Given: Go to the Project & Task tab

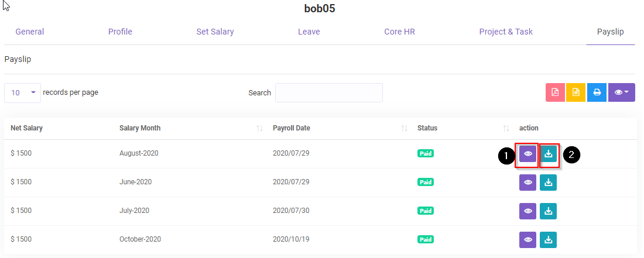Looking at the screenshot, I should coord(506,32).
